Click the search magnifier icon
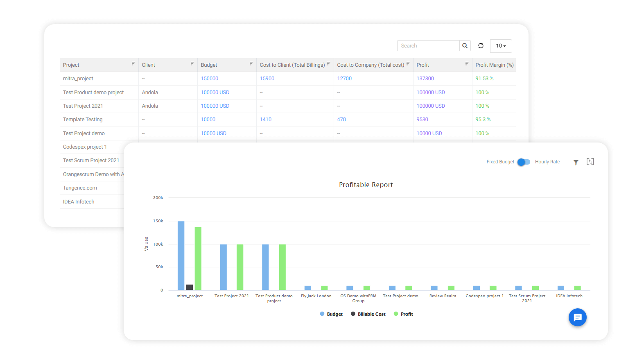 465,46
